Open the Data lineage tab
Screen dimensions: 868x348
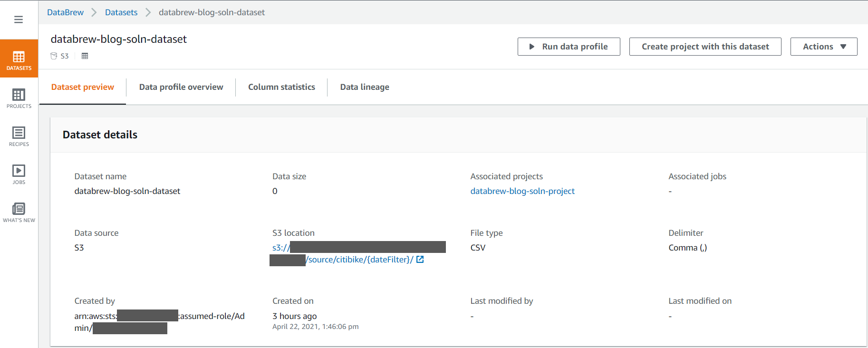point(365,87)
